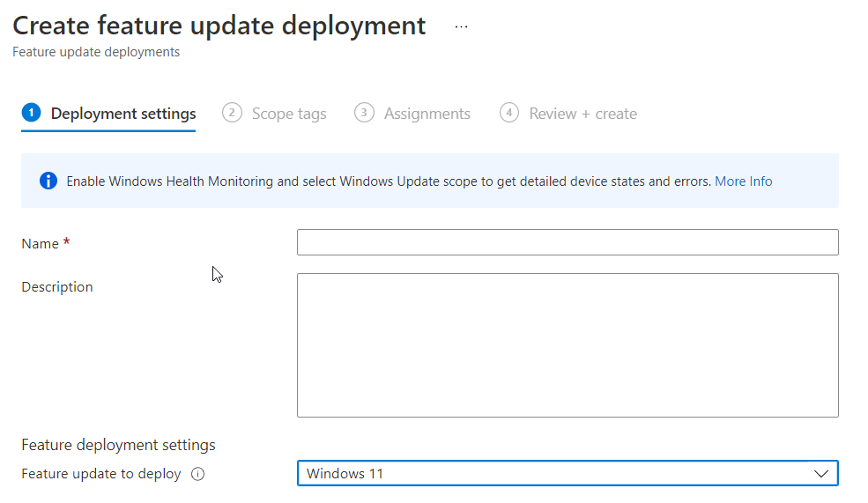This screenshot has width=868, height=503.
Task: Open the ellipsis more options menu
Action: click(x=461, y=26)
